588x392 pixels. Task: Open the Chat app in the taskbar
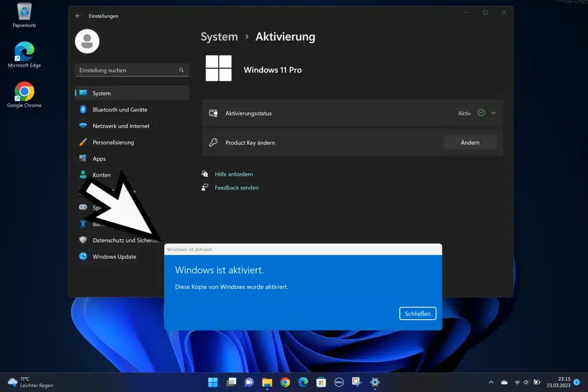249,382
